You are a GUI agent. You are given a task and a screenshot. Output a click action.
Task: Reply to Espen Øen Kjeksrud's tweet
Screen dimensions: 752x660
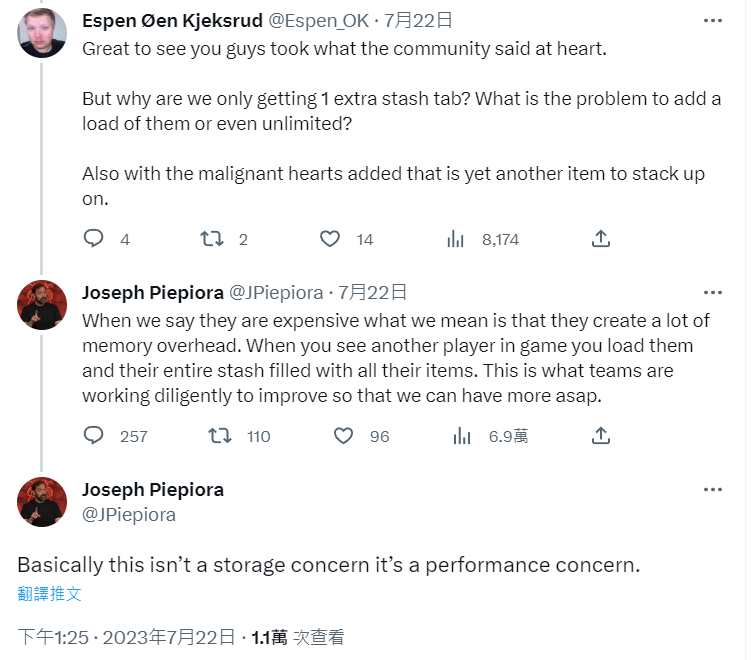[94, 239]
